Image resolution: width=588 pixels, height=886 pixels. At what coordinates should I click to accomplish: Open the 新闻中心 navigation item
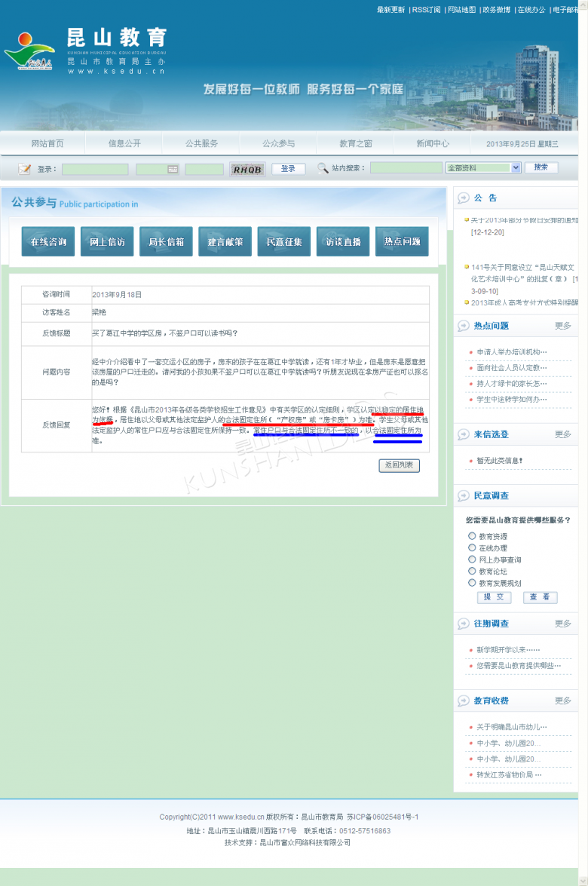(433, 143)
